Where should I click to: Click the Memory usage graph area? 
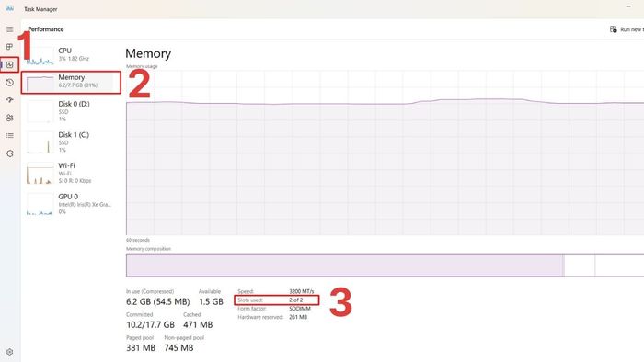tap(385, 153)
